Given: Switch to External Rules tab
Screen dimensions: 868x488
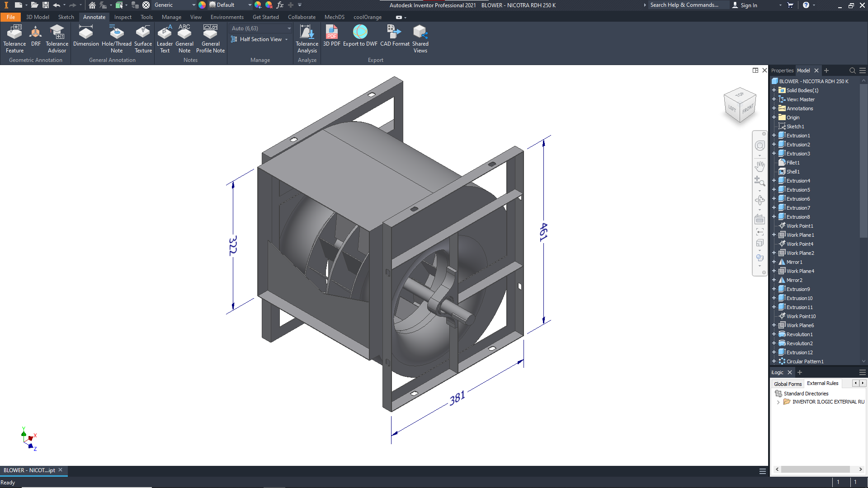Looking at the screenshot, I should 822,383.
